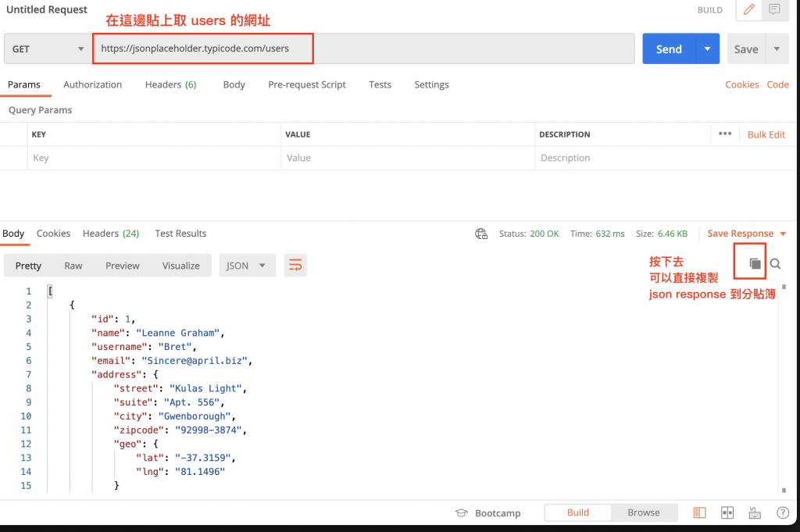Select the response Body tab

(13, 233)
